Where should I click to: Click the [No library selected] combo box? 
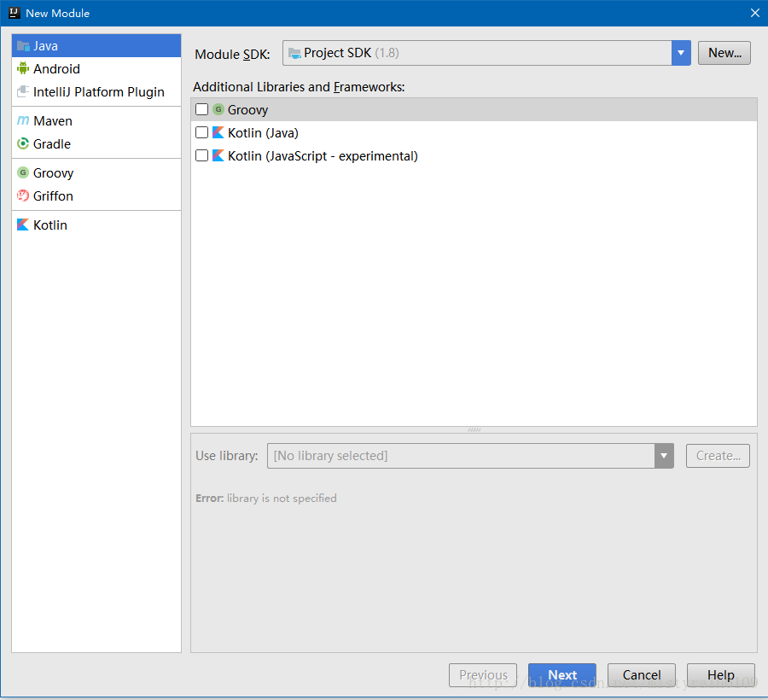[470, 456]
